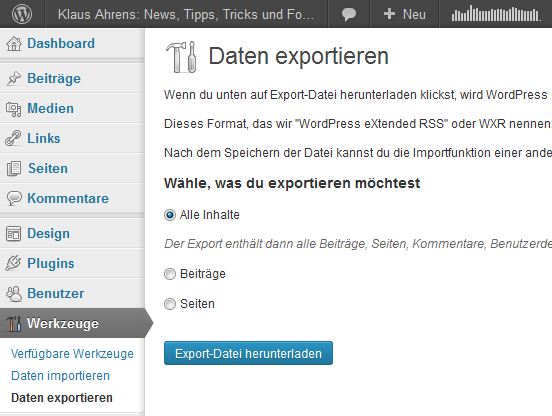Open the comments speech bubble icon

click(x=349, y=14)
